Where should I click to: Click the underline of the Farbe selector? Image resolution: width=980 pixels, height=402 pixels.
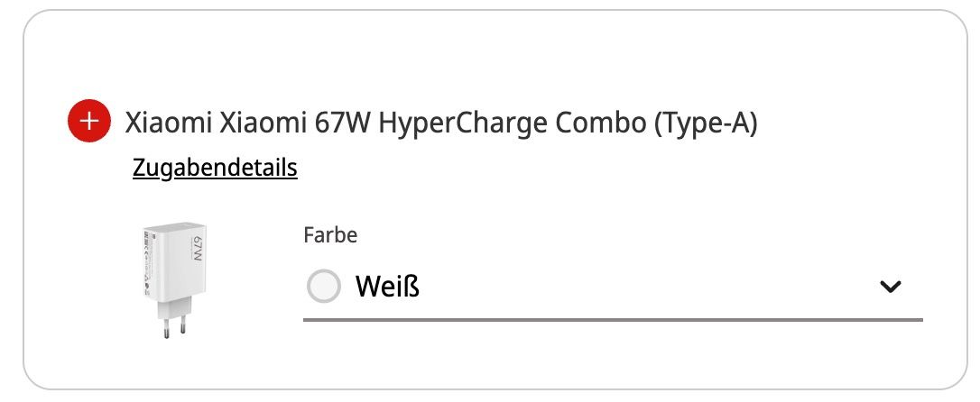[612, 319]
